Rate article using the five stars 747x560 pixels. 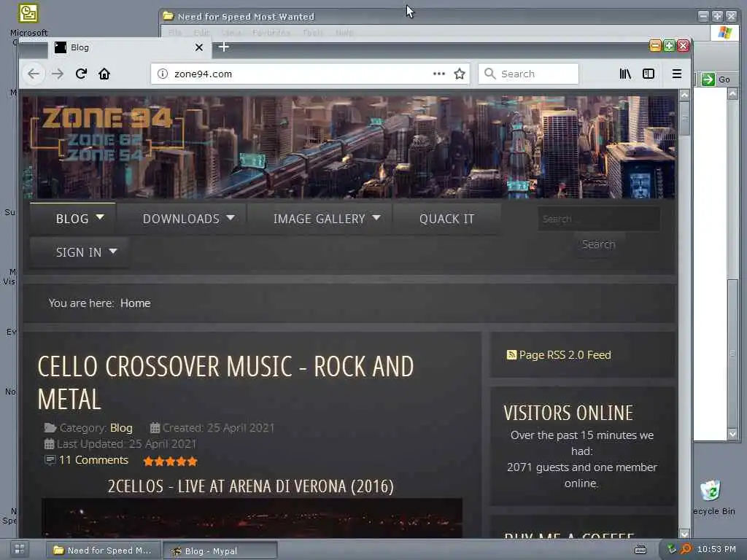coord(170,461)
